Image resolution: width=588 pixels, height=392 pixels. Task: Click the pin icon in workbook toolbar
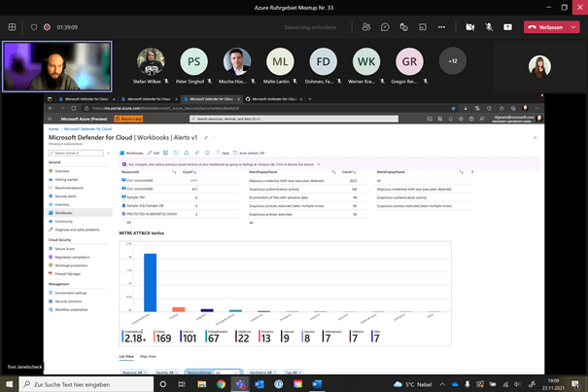(x=197, y=153)
